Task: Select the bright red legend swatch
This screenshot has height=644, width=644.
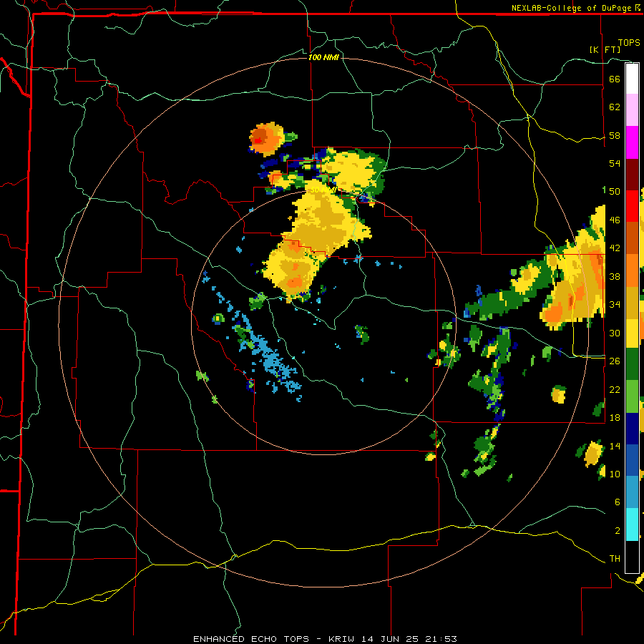Action: [x=632, y=206]
